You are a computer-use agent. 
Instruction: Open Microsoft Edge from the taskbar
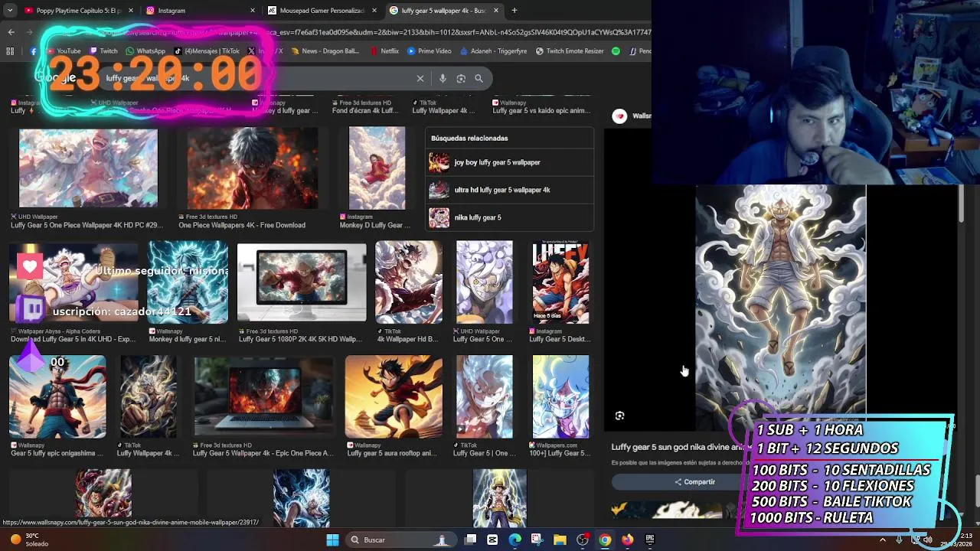pyautogui.click(x=514, y=540)
